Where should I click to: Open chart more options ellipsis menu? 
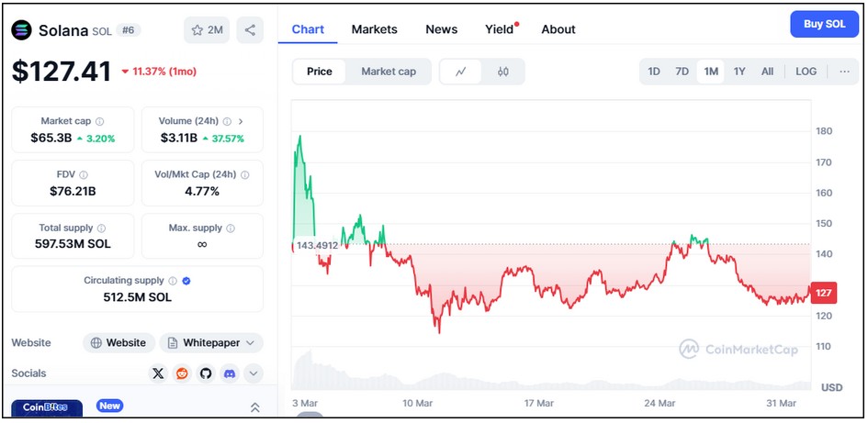tap(844, 72)
